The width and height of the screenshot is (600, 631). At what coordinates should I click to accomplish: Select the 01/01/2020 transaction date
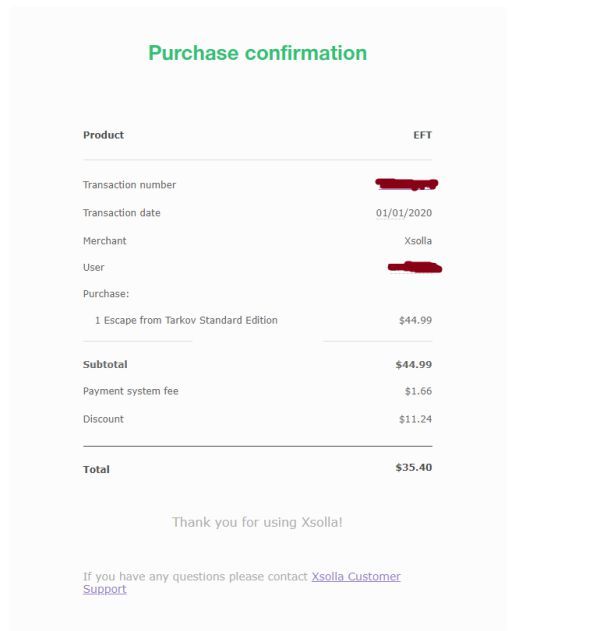pos(403,213)
